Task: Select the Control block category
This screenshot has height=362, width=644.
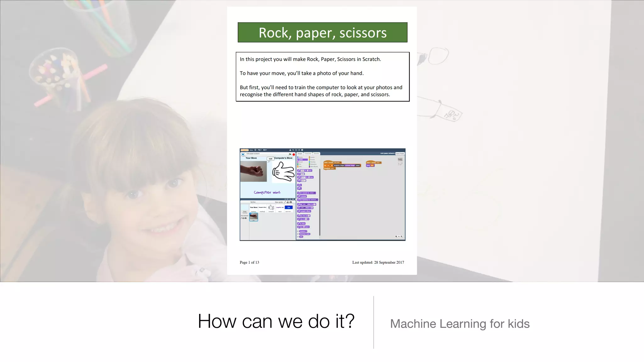Action: 312,160
